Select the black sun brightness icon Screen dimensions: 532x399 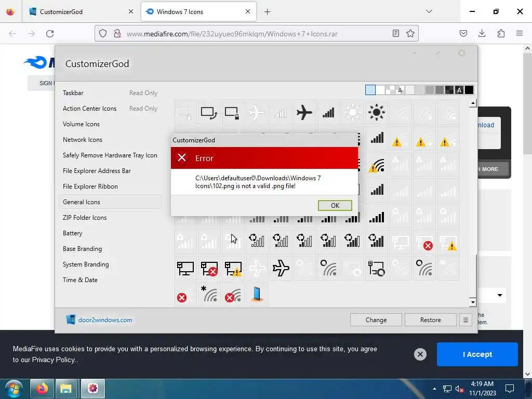(376, 112)
